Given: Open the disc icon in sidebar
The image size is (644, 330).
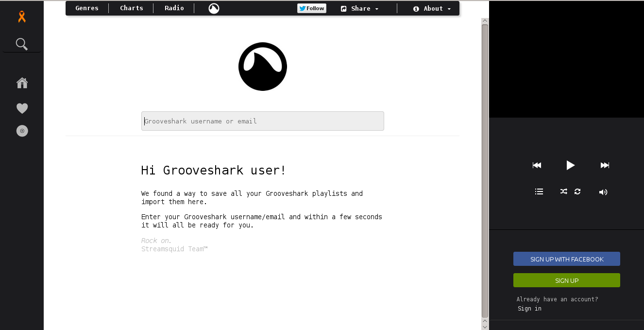Looking at the screenshot, I should click(x=22, y=131).
